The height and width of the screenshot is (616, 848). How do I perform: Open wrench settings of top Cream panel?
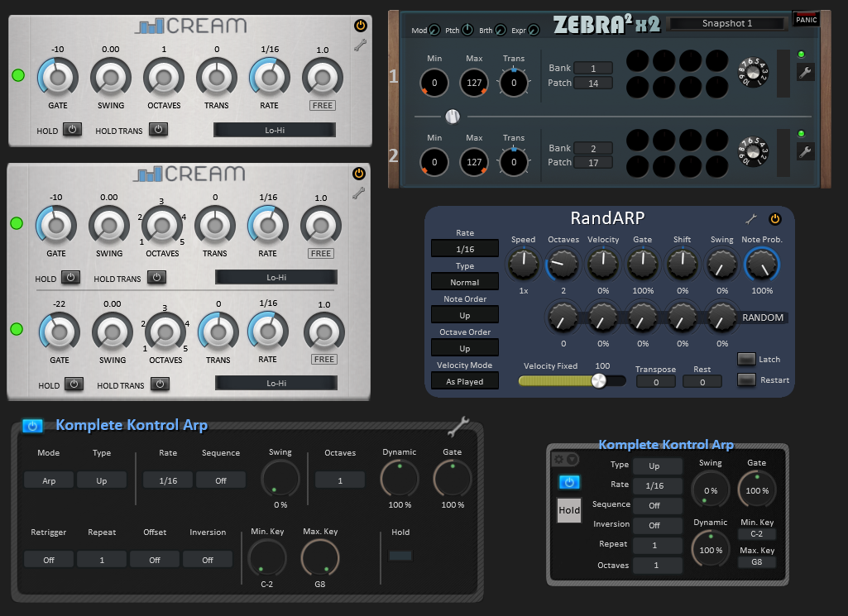coord(360,45)
